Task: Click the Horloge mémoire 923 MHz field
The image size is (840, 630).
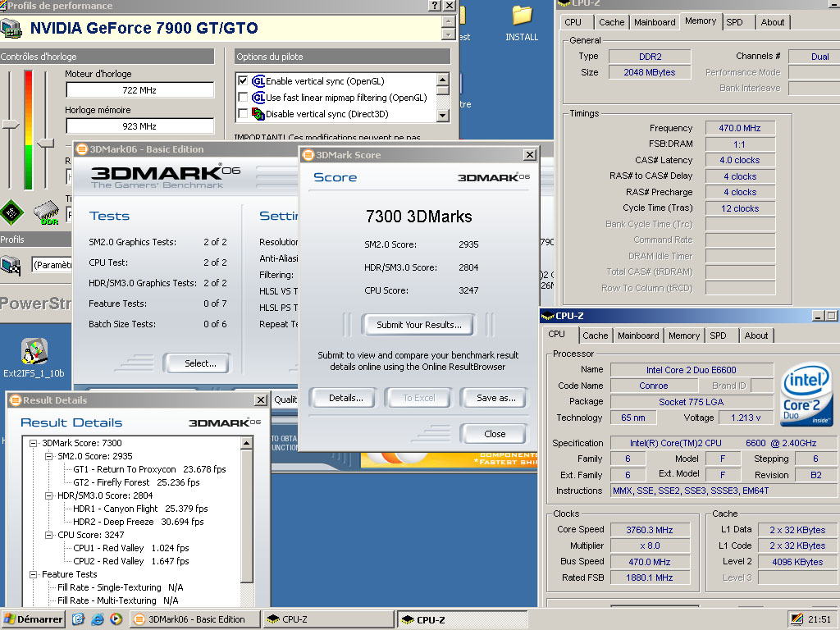Action: point(139,126)
